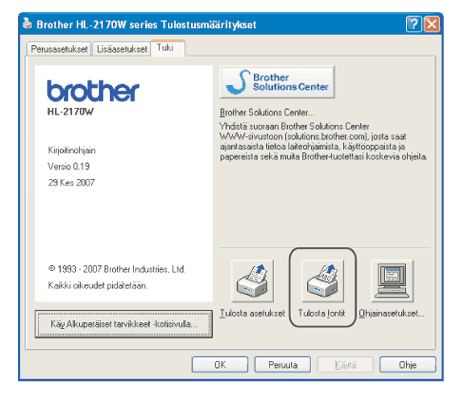
Task: Open the Brother Solutions Center logo button
Action: (277, 82)
